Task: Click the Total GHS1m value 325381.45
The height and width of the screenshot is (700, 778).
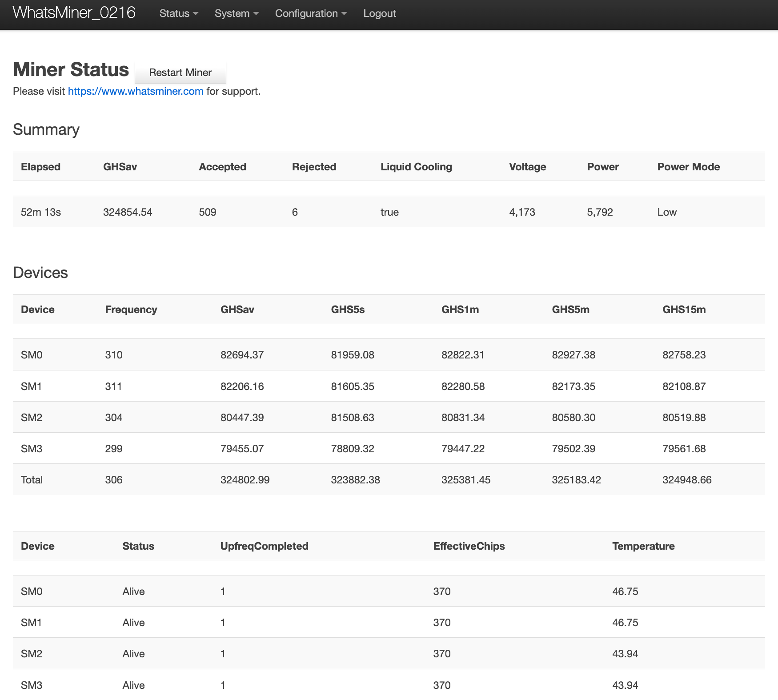Action: tap(466, 480)
